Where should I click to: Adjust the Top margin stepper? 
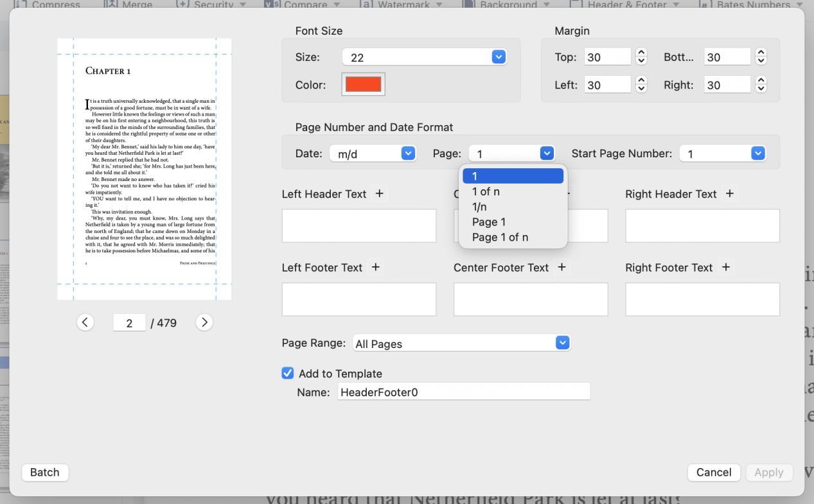coord(641,57)
